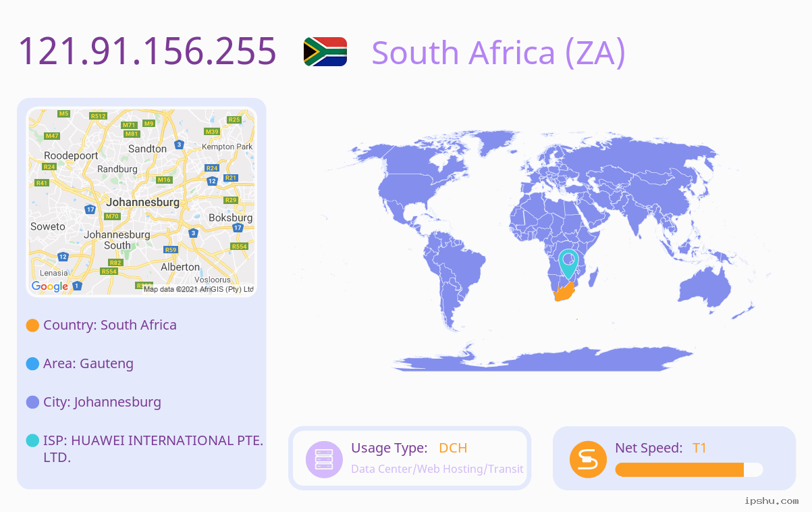Image resolution: width=812 pixels, height=512 pixels.
Task: Click the ipshu.com watermark text
Action: 772,501
